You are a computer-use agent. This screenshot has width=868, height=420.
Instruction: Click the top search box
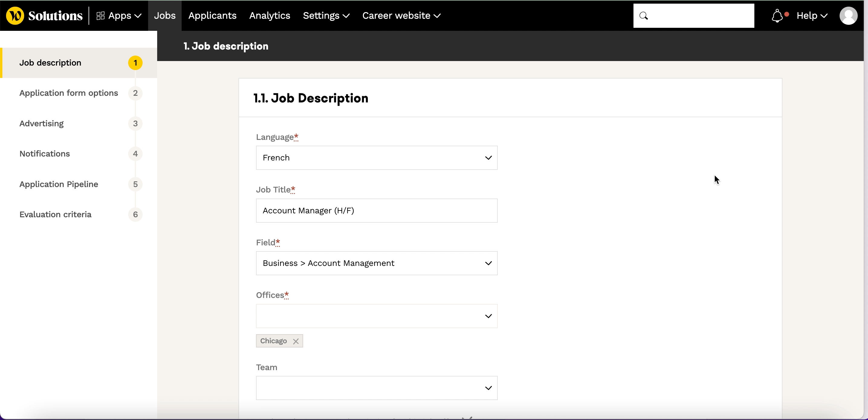tap(694, 16)
